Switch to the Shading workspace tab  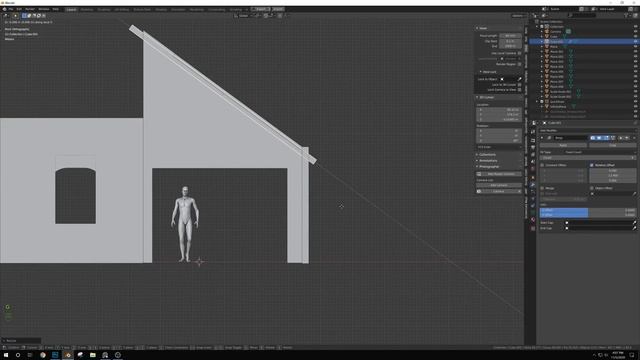pos(161,9)
